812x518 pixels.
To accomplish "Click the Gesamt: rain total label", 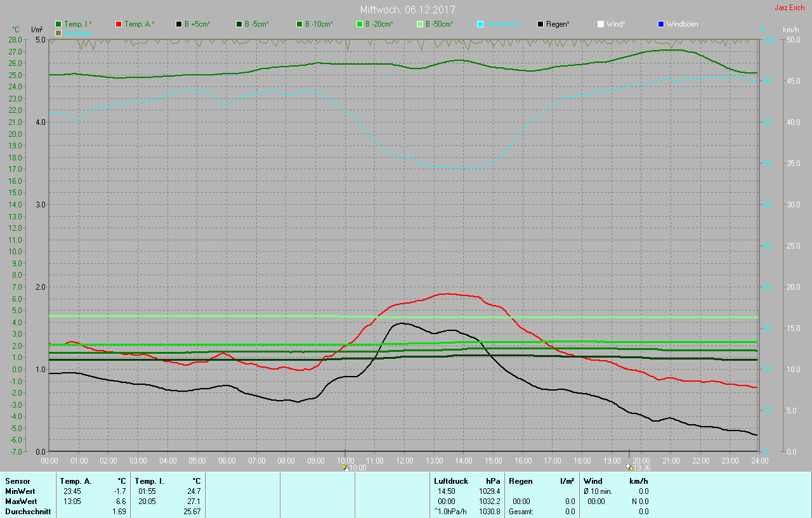I will coord(521,512).
